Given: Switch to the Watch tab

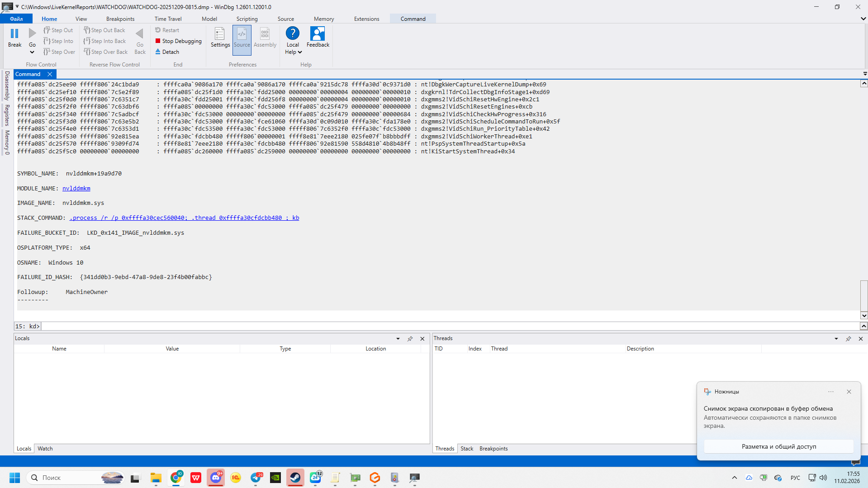Looking at the screenshot, I should [x=45, y=449].
